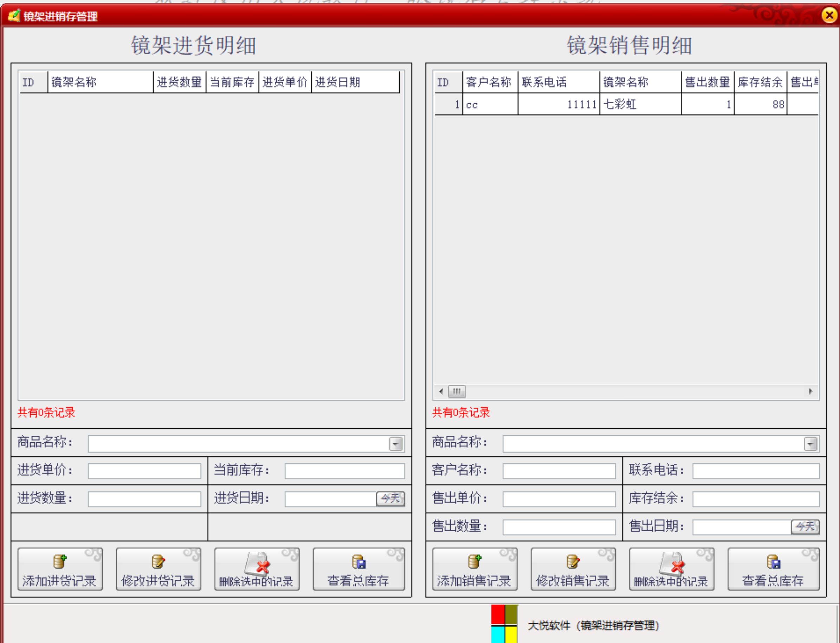Focus the 售出日期 input field
This screenshot has width=840, height=643.
[742, 527]
